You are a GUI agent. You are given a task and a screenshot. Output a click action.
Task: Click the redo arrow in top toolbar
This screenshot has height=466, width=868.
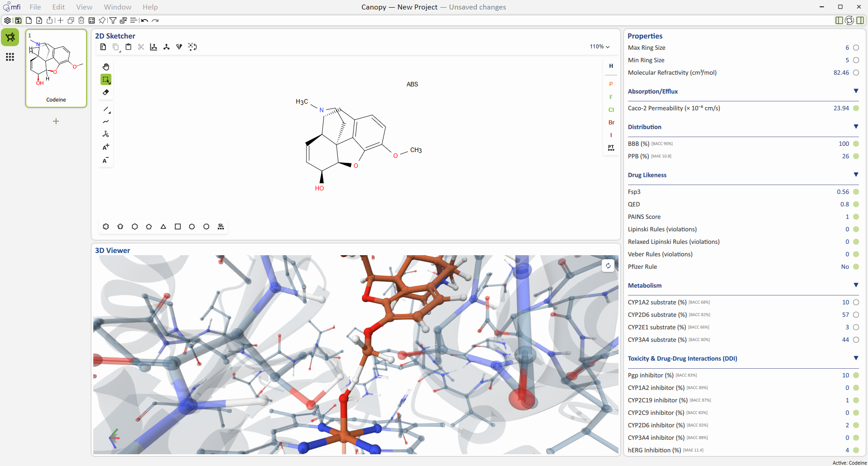click(155, 20)
